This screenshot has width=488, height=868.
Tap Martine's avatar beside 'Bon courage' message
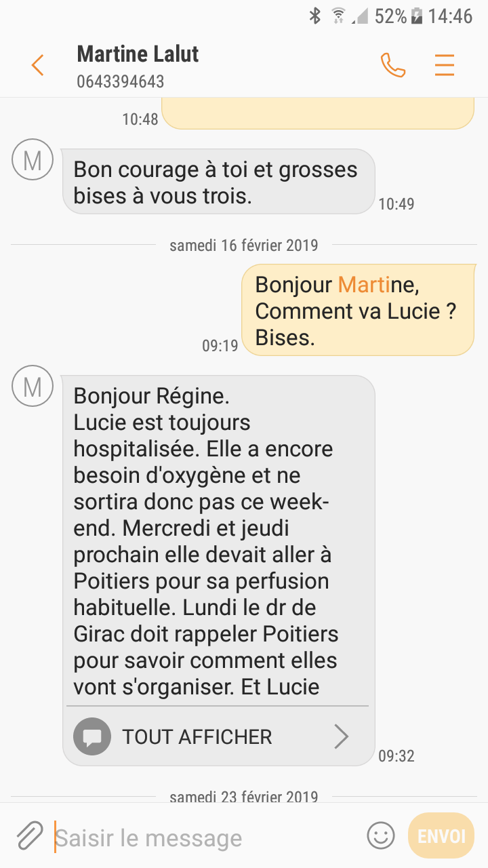(x=32, y=160)
